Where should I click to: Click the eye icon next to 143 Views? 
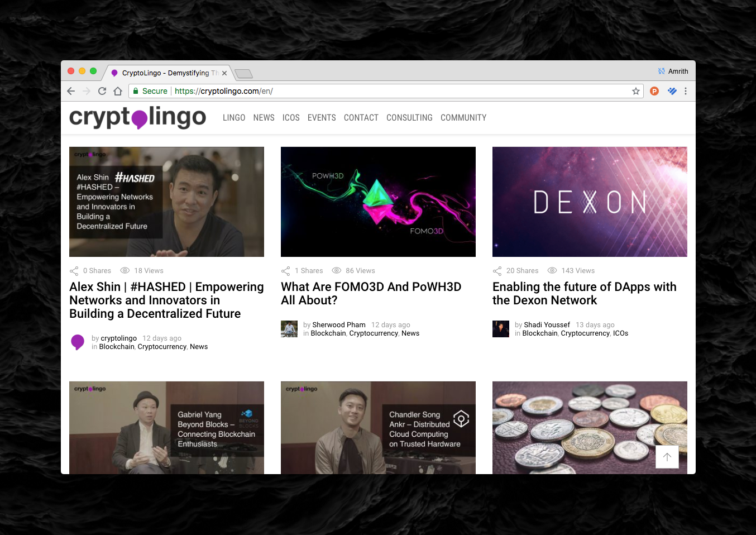[x=552, y=270]
